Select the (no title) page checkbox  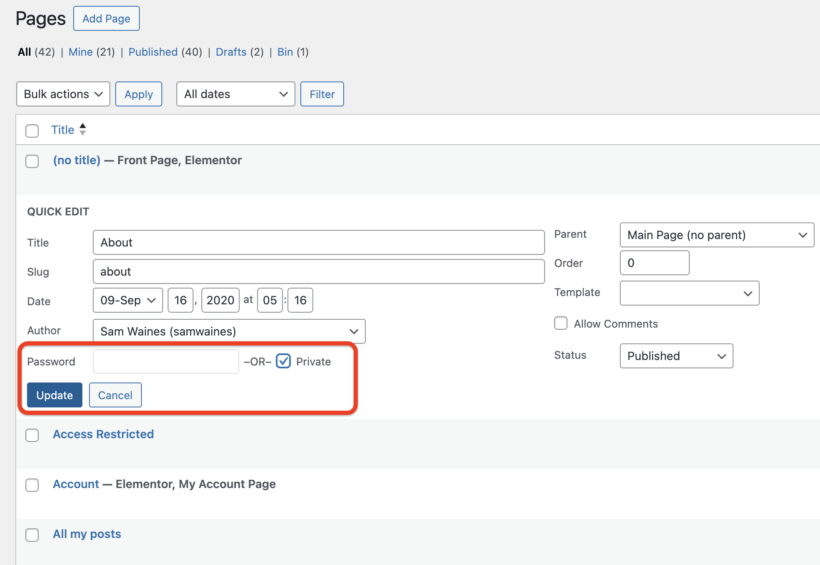tap(32, 161)
